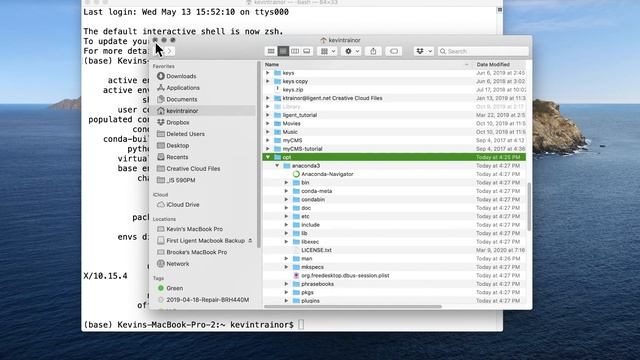Expand the Movies folder

pos(268,123)
